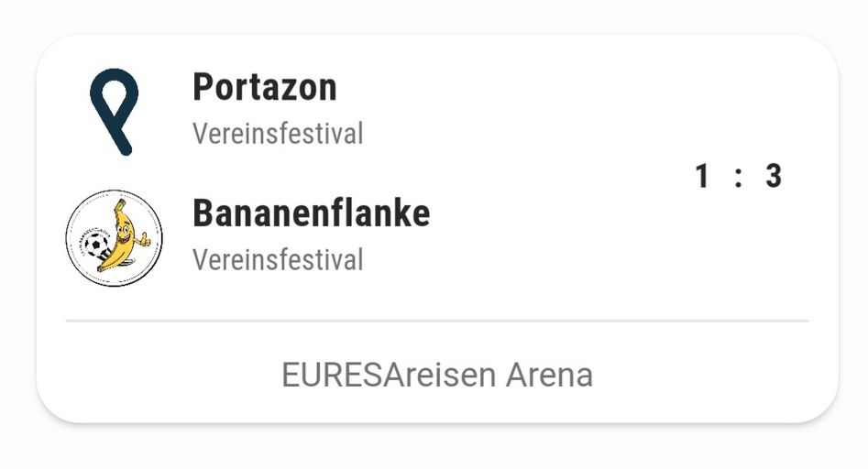Select the Vereinsfestival label under Bananenflanke
Screen dimensions: 868x469
pyautogui.click(x=278, y=260)
